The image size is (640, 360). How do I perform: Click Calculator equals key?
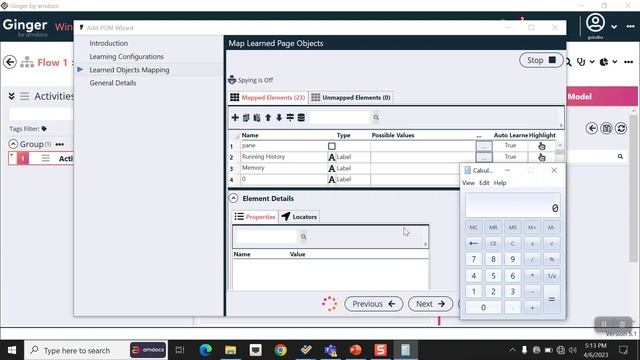(552, 299)
